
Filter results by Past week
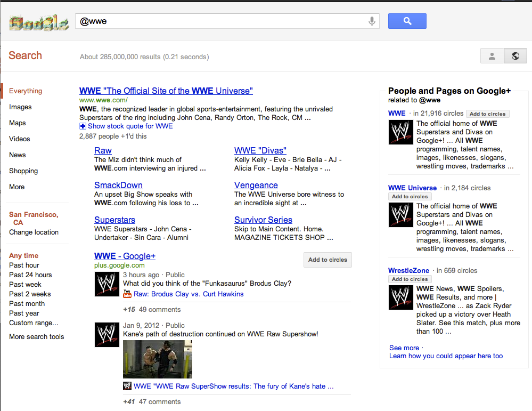(x=25, y=284)
